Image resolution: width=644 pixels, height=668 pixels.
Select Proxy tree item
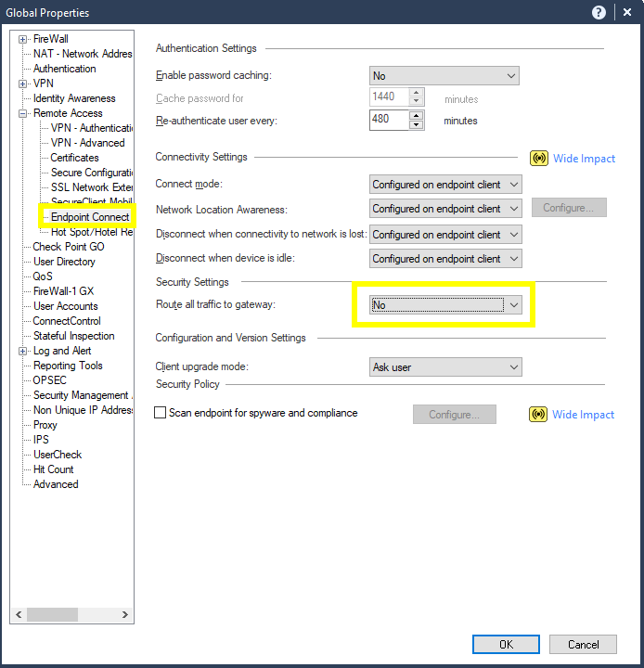tap(45, 425)
